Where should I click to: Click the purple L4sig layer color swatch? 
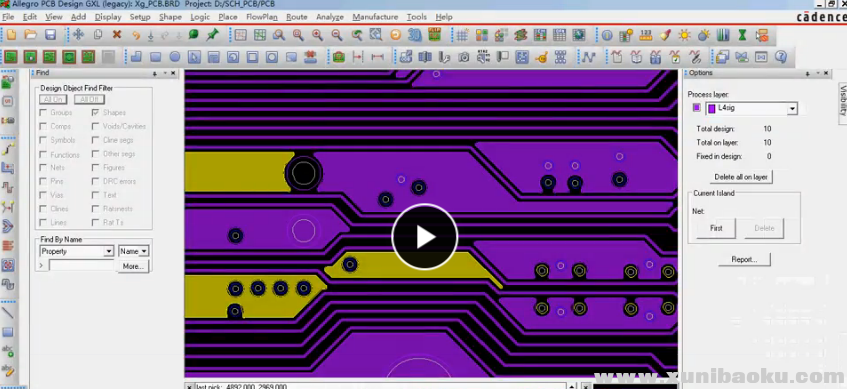click(696, 108)
